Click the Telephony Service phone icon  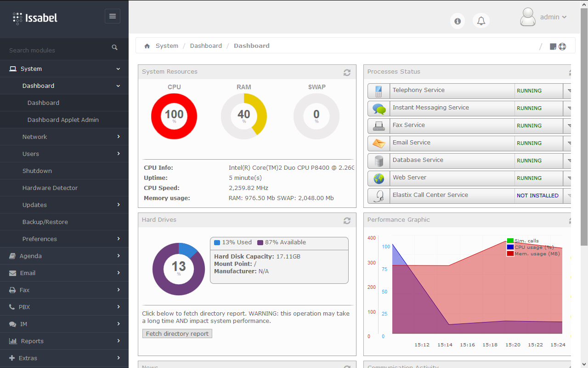coord(379,91)
